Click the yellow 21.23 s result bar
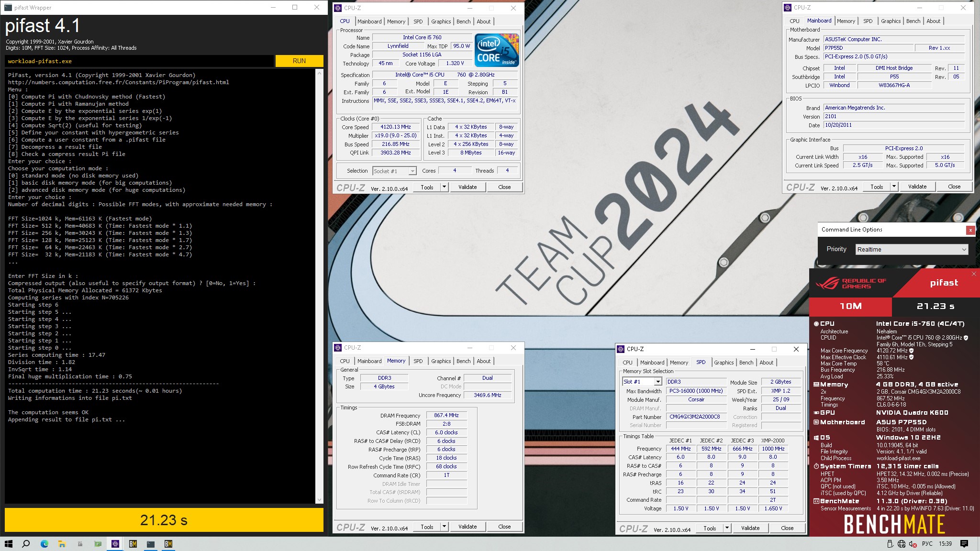Viewport: 980px width, 551px height. [x=164, y=520]
